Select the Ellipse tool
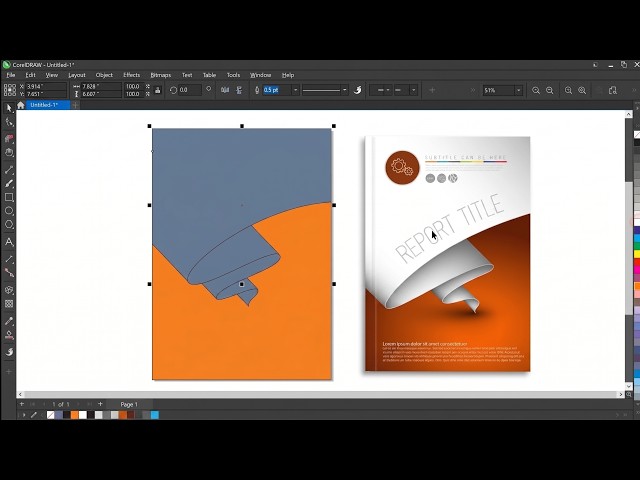 coord(9,211)
